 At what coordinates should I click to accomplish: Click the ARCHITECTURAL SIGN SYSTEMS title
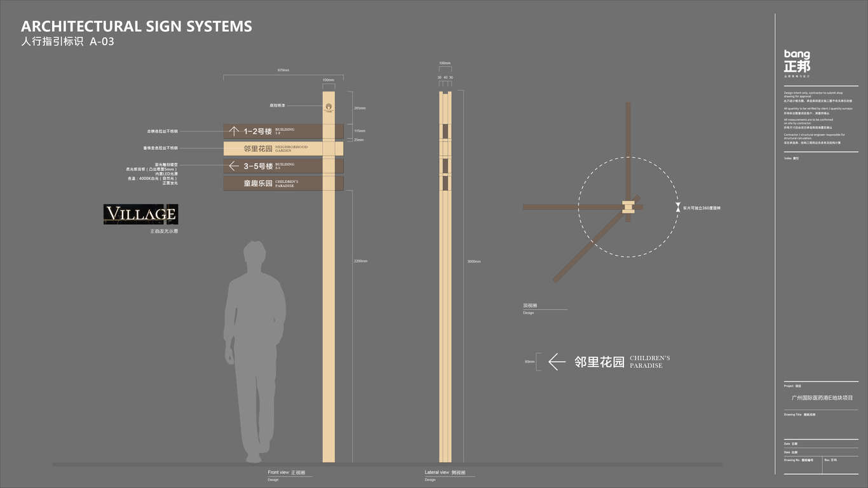click(x=137, y=27)
